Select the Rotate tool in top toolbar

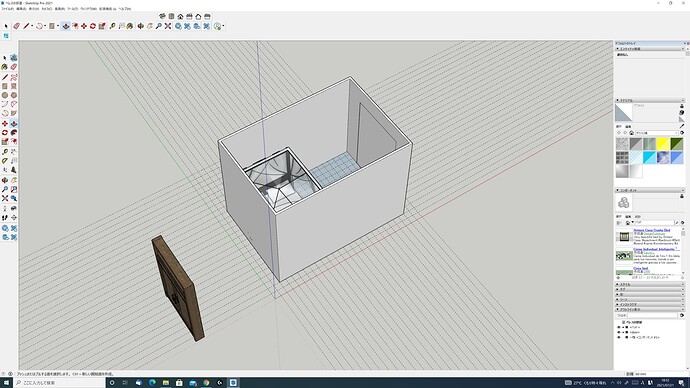(x=93, y=26)
